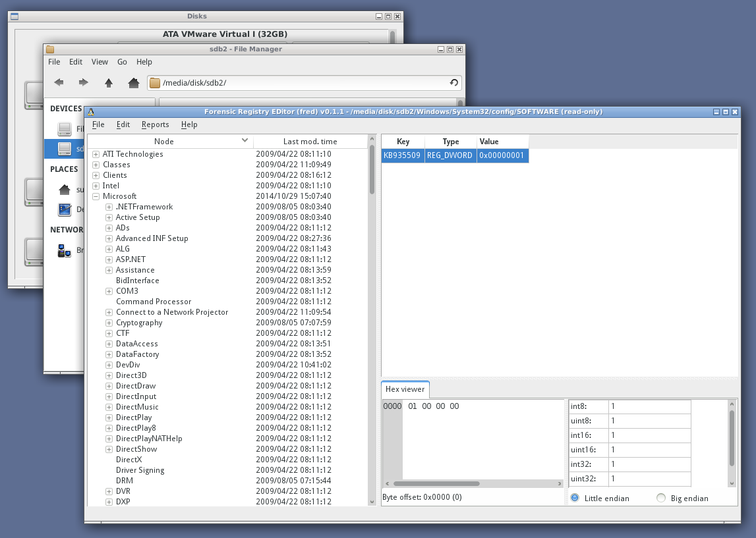Image resolution: width=756 pixels, height=538 pixels.
Task: Expand the DirectShow node
Action: point(109,449)
